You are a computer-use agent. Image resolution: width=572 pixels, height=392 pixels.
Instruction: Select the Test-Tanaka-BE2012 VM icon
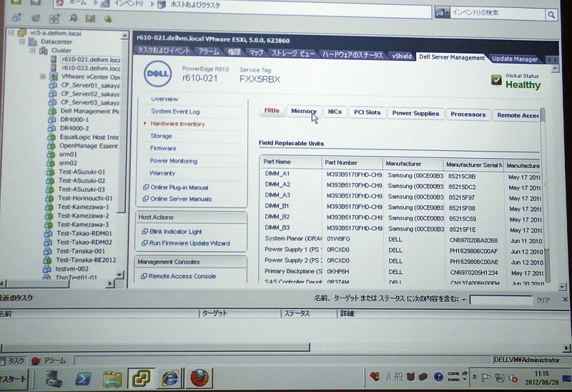pos(47,260)
